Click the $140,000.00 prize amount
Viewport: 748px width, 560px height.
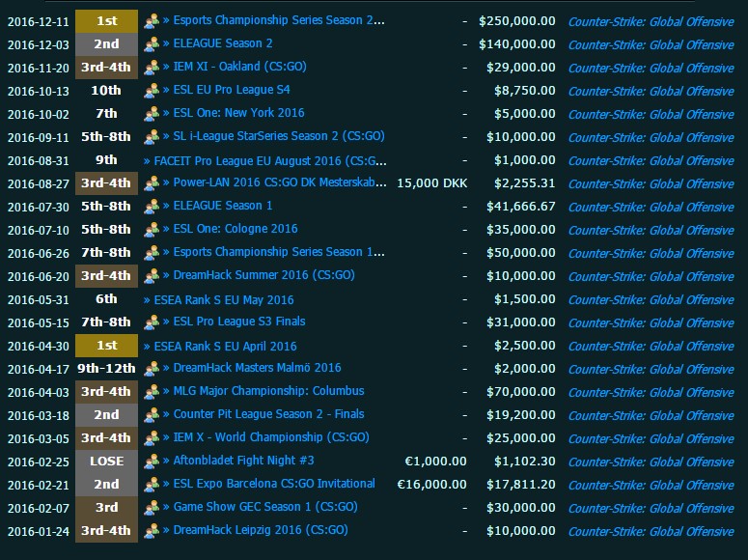pos(517,43)
